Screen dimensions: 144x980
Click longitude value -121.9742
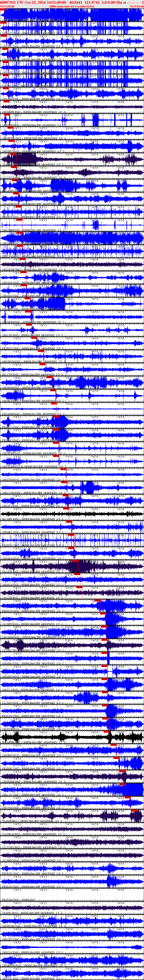pos(92,3)
